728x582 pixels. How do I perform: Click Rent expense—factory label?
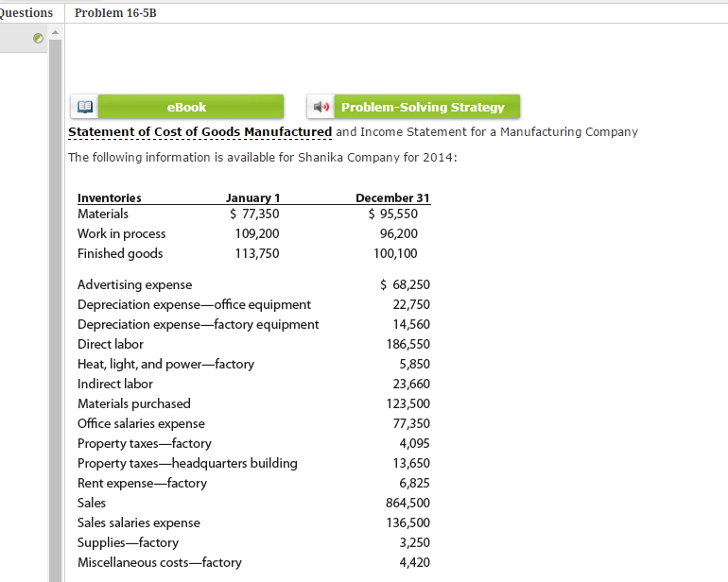pos(142,483)
